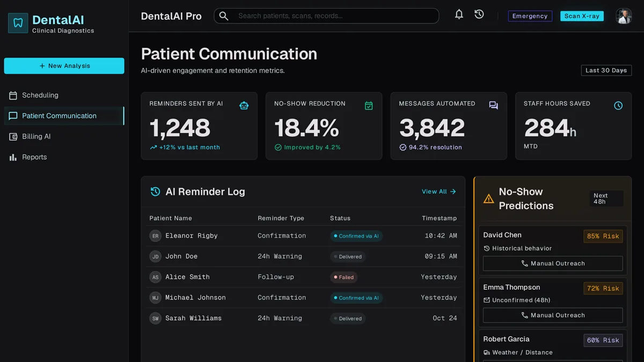This screenshot has width=644, height=362.
Task: Focus the search patients, scans, records field
Action: coord(326,16)
